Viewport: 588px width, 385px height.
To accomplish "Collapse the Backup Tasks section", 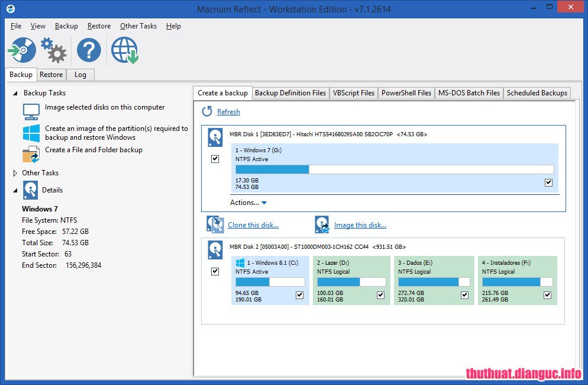I will (x=15, y=93).
